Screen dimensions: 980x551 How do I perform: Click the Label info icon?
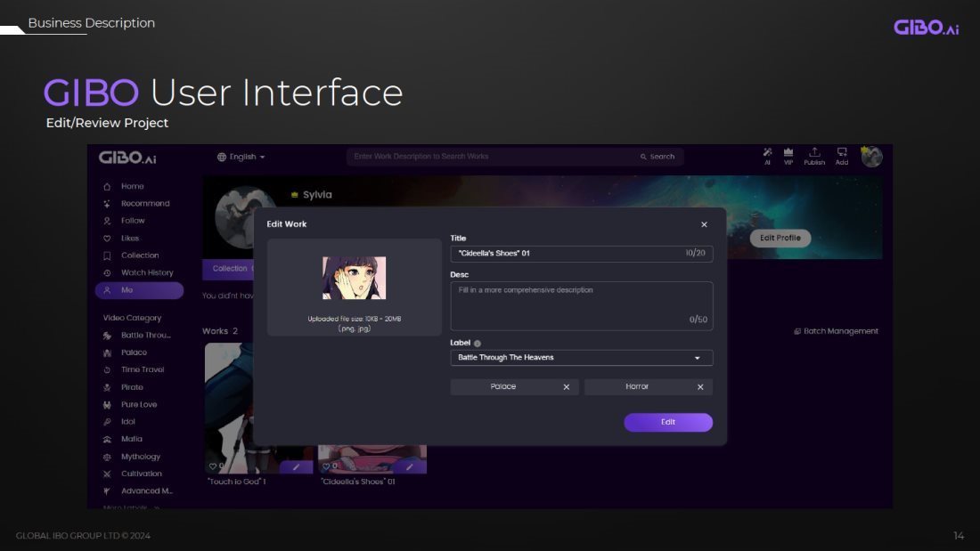(478, 344)
